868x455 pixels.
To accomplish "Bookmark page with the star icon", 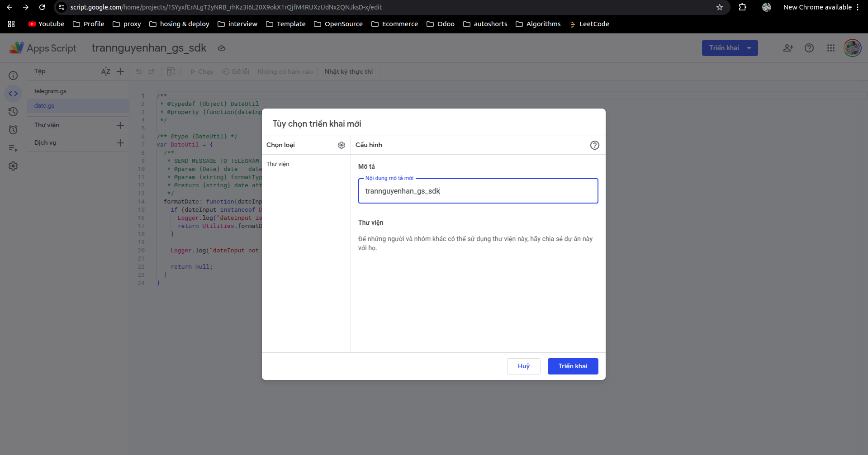I will [x=719, y=7].
